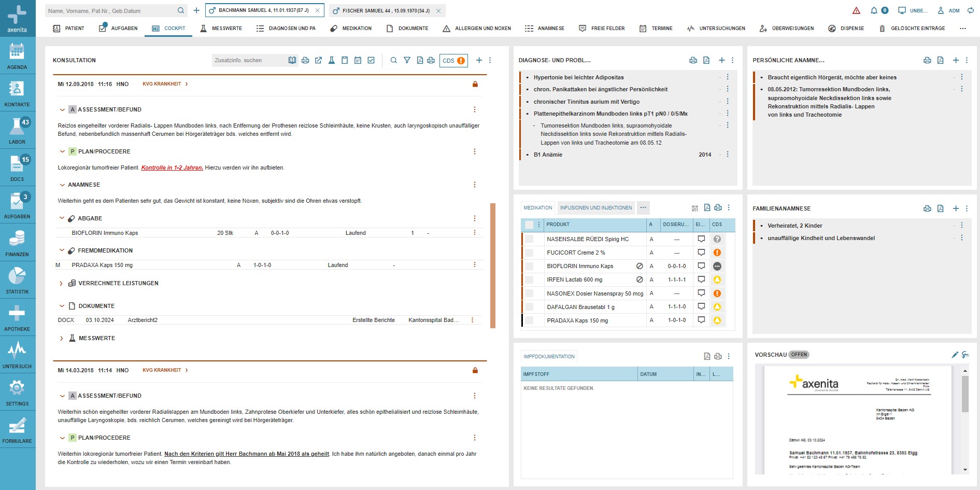
Task: Edit the document preview with pencil icon
Action: tap(955, 355)
